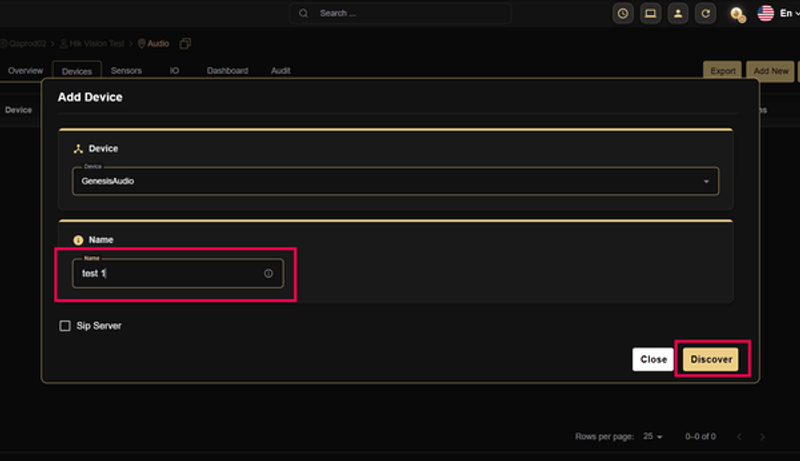Click the copy icon next to Audio breadcrumb
This screenshot has height=461, width=800.
(185, 44)
